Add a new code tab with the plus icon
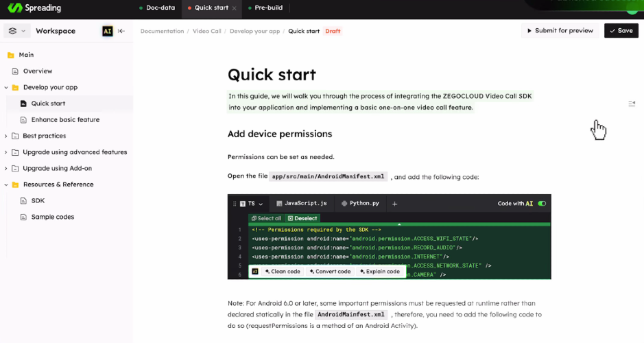 coord(394,204)
